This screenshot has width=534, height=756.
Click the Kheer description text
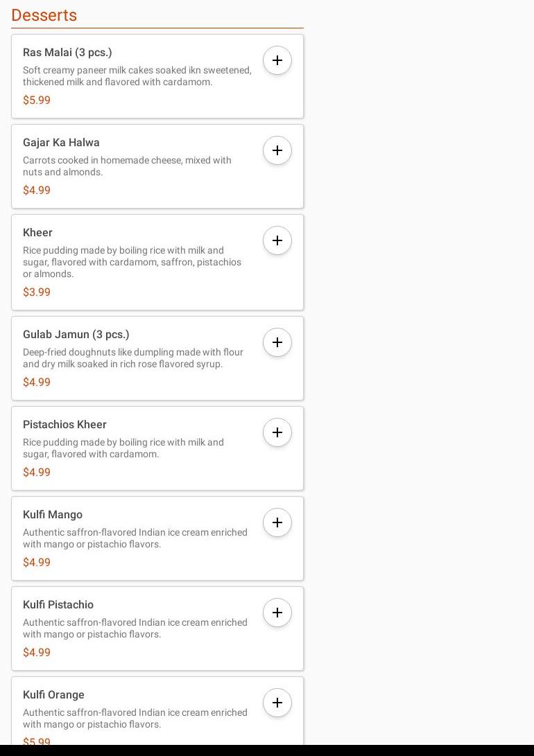[132, 262]
